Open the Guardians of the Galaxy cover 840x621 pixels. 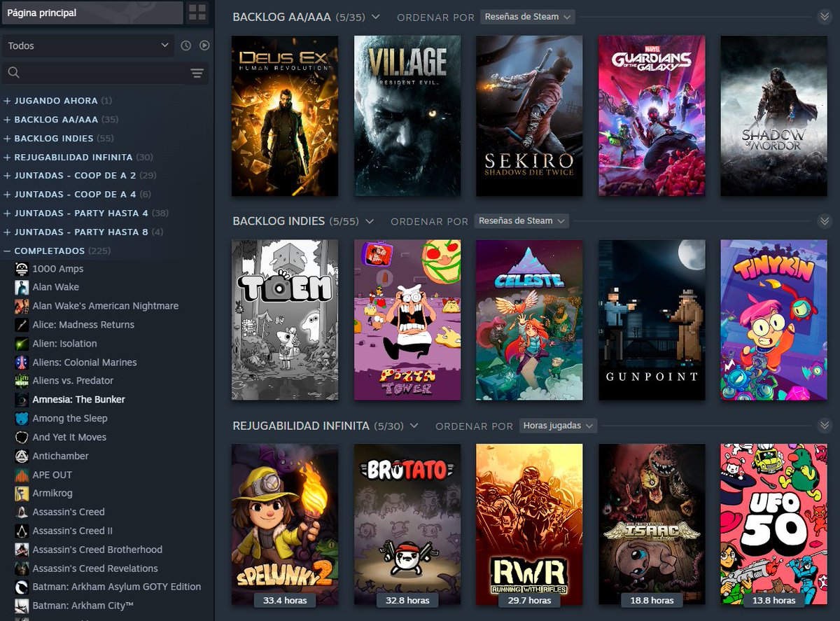[x=652, y=116]
